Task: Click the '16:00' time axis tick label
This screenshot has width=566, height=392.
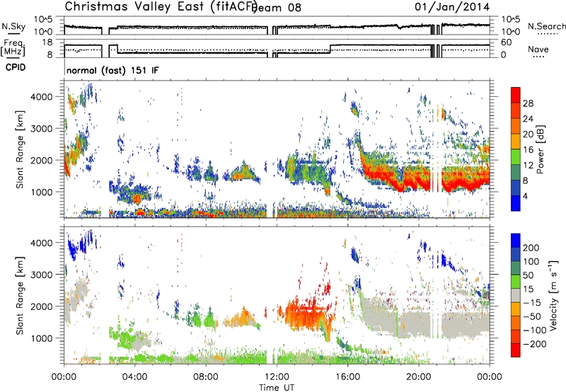Action: (347, 377)
